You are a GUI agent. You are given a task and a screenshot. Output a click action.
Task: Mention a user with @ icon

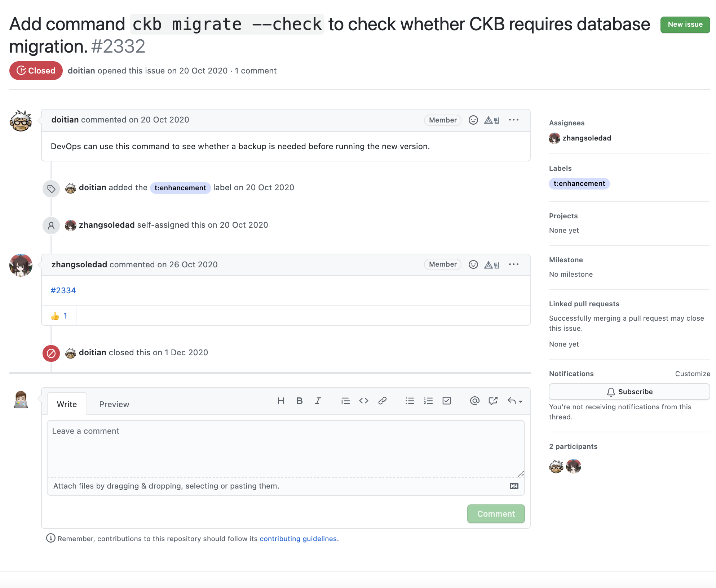click(x=474, y=401)
